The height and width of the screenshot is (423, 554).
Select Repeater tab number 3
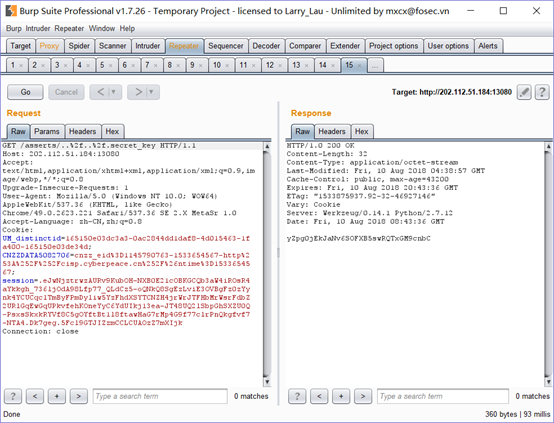pyautogui.click(x=57, y=65)
